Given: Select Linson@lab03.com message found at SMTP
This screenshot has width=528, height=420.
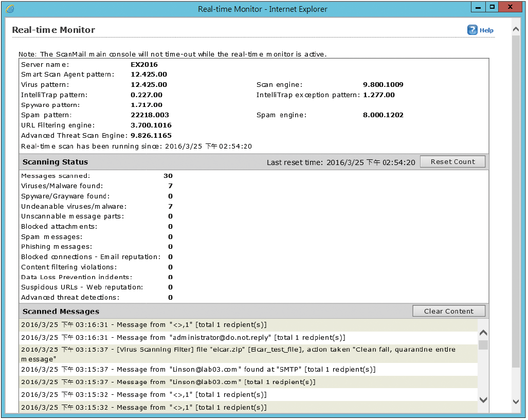Looking at the screenshot, I should [x=248, y=370].
